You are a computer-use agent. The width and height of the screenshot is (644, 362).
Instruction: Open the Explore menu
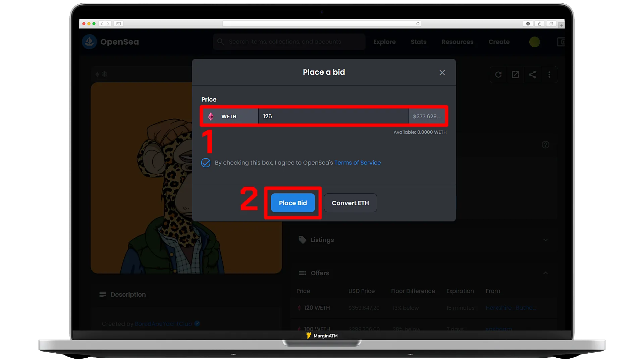pyautogui.click(x=384, y=42)
